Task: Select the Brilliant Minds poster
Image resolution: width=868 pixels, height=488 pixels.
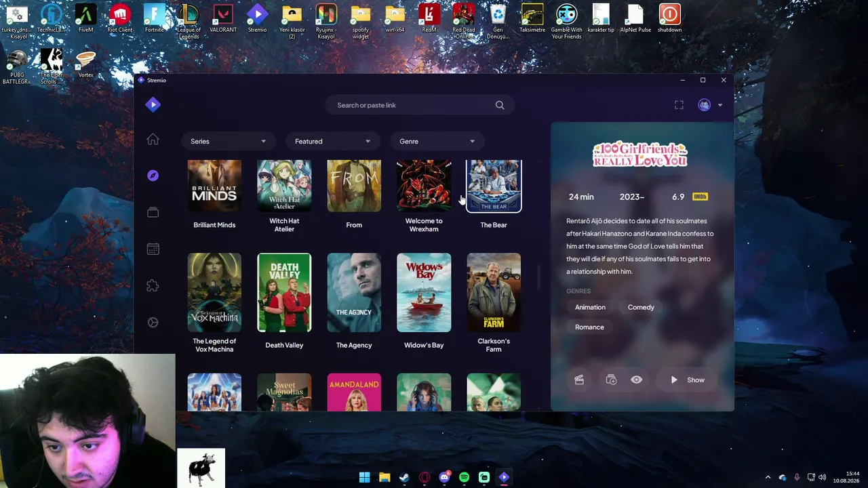Action: click(x=214, y=186)
